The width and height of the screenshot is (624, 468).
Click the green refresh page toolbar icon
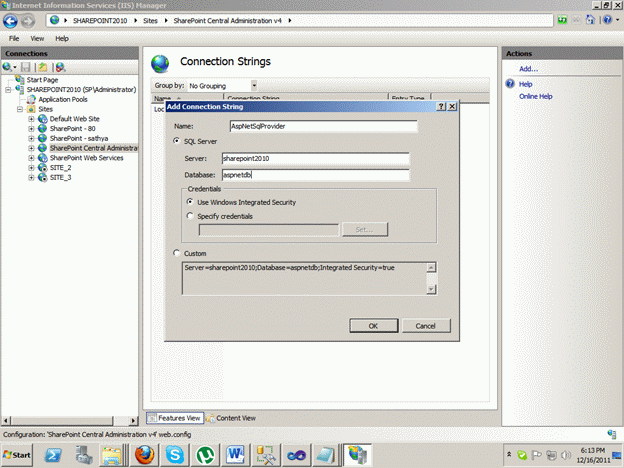click(x=562, y=20)
